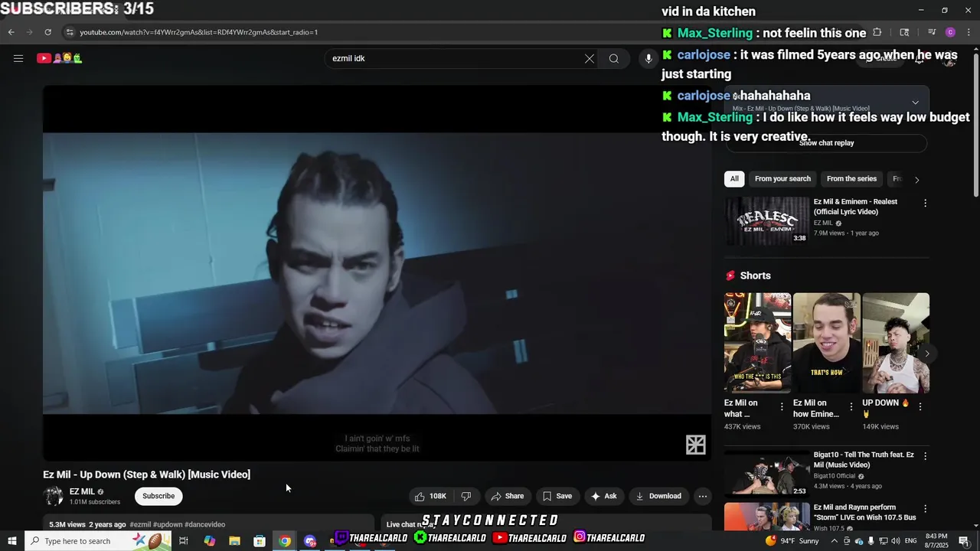Open 'UP DOWN' short thumbnail
This screenshot has width=980, height=551.
tap(896, 343)
